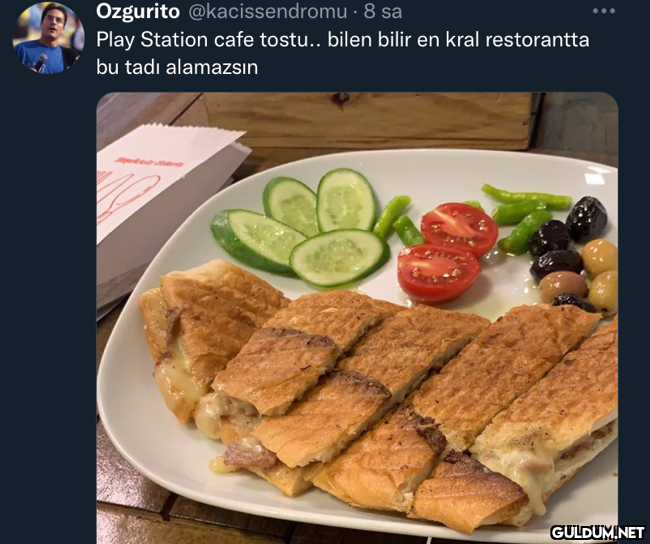Open the attached toast photo

click(x=357, y=318)
